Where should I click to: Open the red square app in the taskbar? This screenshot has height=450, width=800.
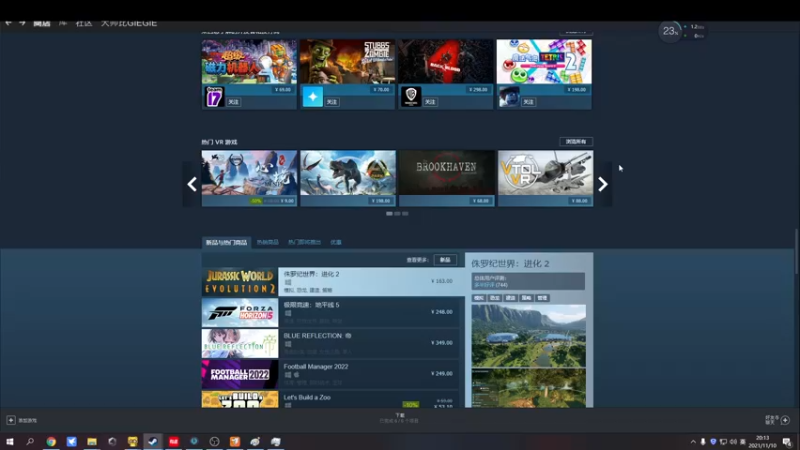pos(173,441)
